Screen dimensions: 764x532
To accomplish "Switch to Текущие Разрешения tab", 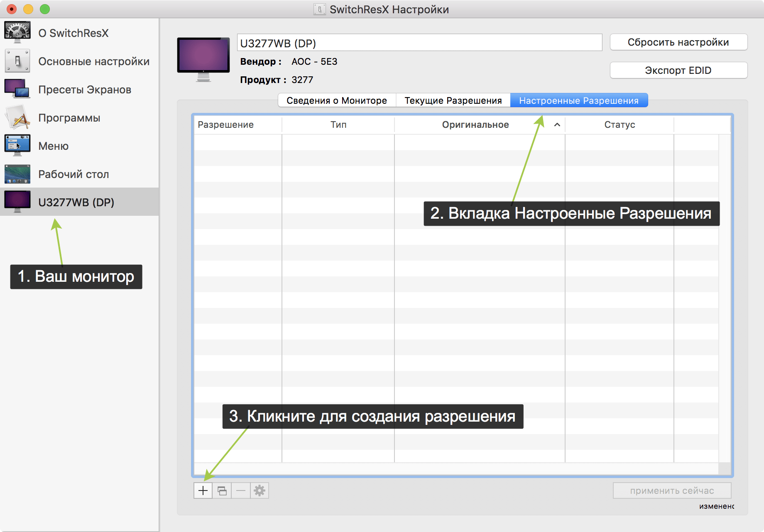I will click(x=453, y=100).
